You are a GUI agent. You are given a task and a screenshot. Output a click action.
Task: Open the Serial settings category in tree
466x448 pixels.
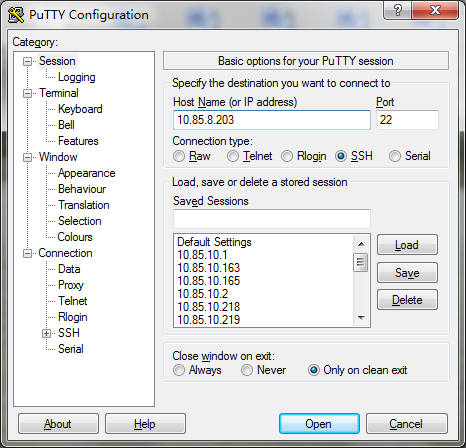(x=70, y=349)
